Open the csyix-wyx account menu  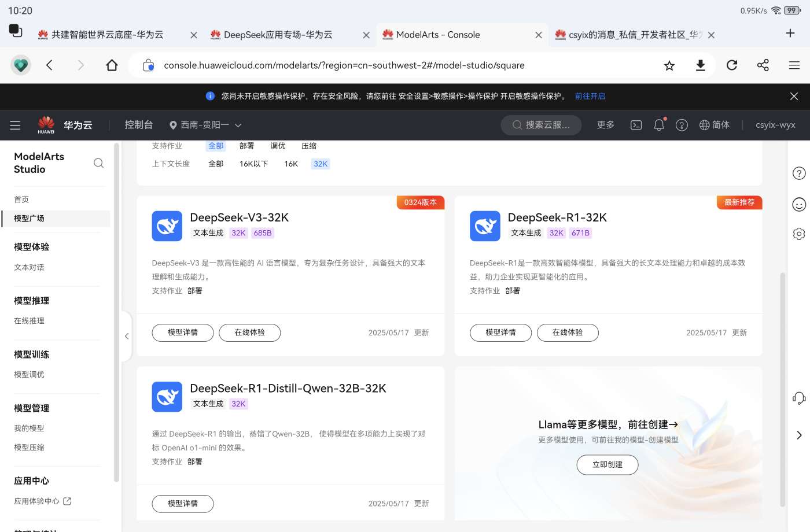(x=775, y=125)
